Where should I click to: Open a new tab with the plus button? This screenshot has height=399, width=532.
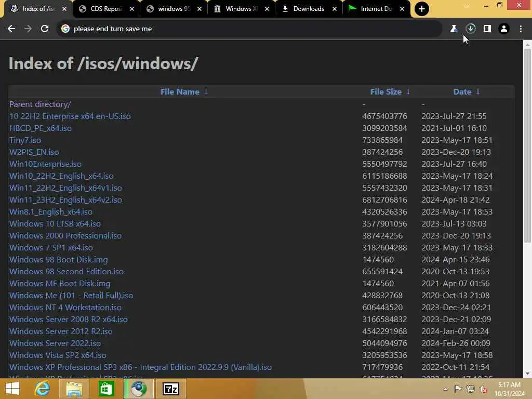pos(422,9)
